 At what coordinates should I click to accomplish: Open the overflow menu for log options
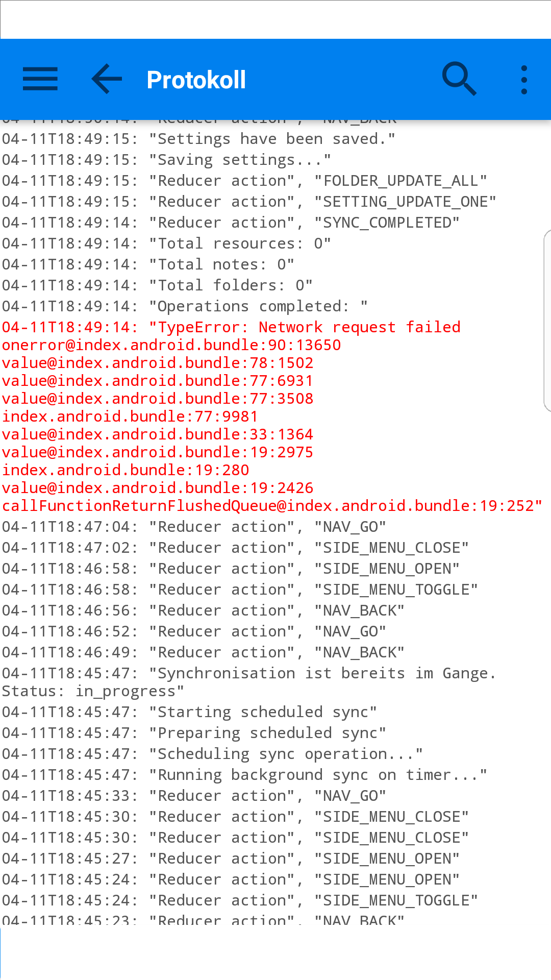pos(523,79)
